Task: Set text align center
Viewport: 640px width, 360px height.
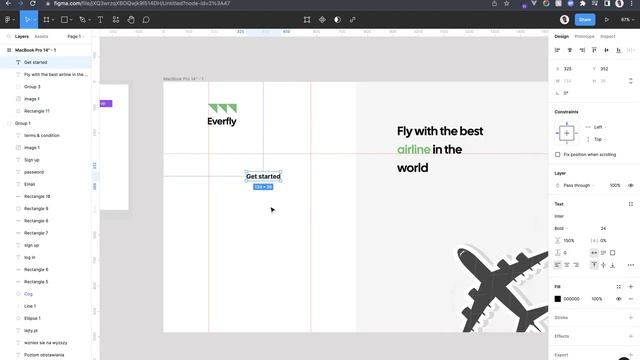Action: pos(567,265)
